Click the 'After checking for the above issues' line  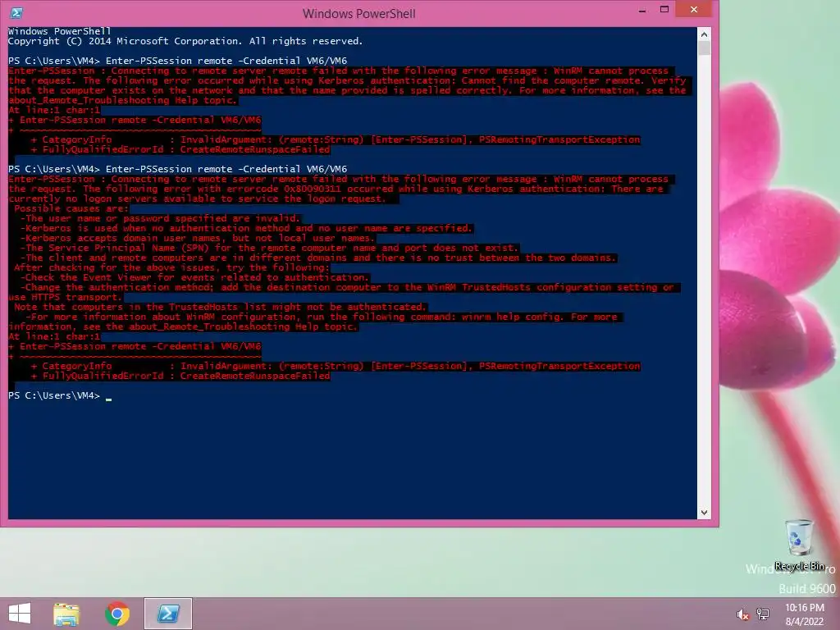tap(172, 267)
